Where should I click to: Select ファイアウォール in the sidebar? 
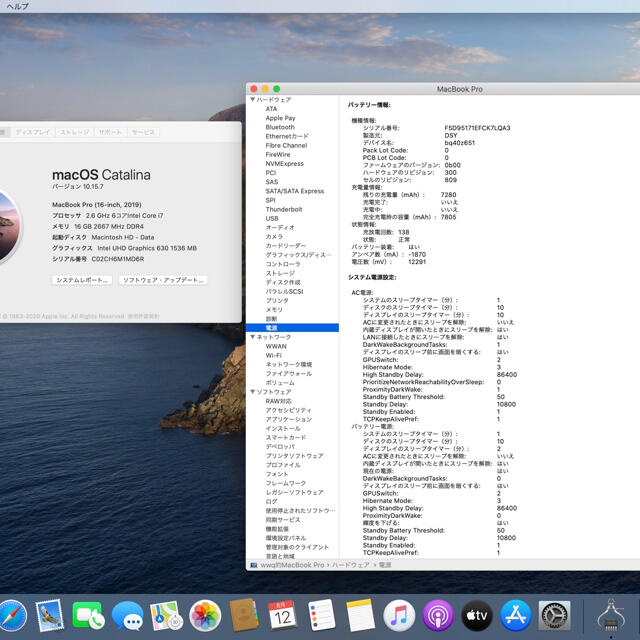click(x=289, y=373)
